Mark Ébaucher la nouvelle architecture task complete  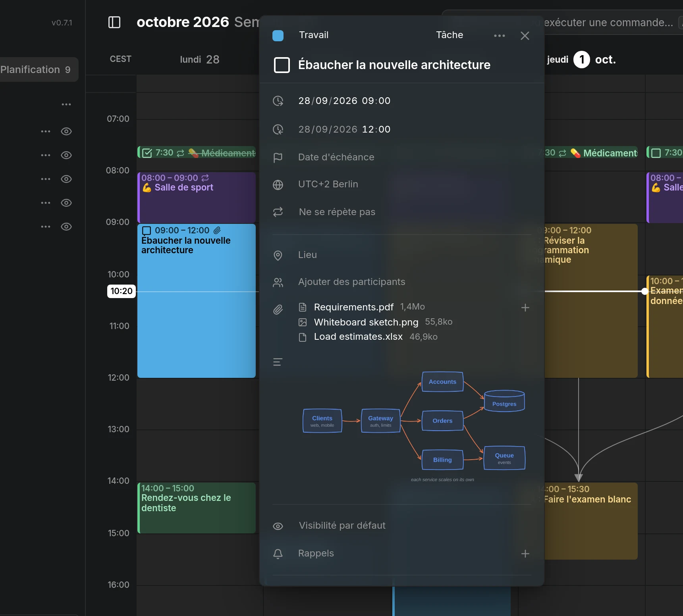[282, 65]
